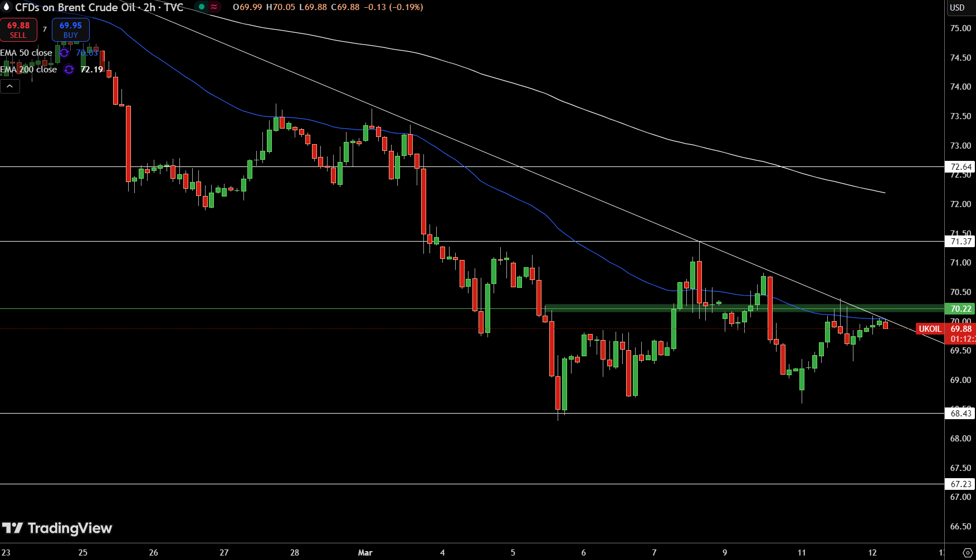
Task: Click date 27 on the time axis
Action: click(224, 553)
